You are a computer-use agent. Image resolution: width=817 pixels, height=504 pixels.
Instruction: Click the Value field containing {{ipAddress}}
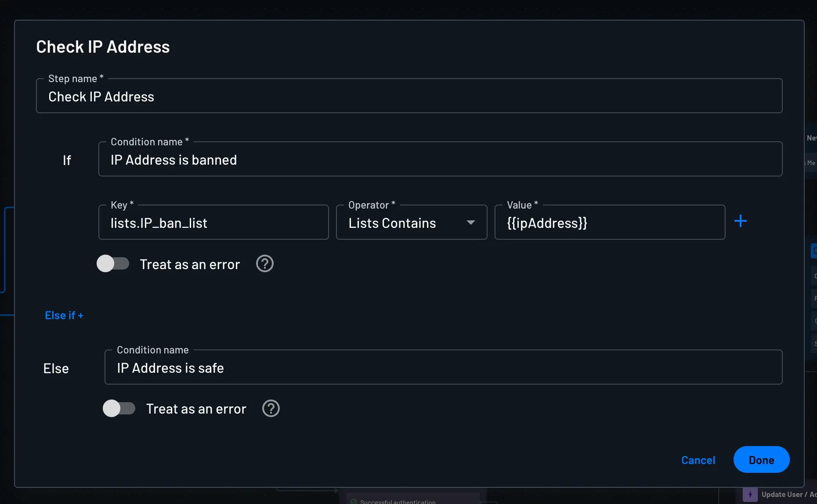point(610,223)
